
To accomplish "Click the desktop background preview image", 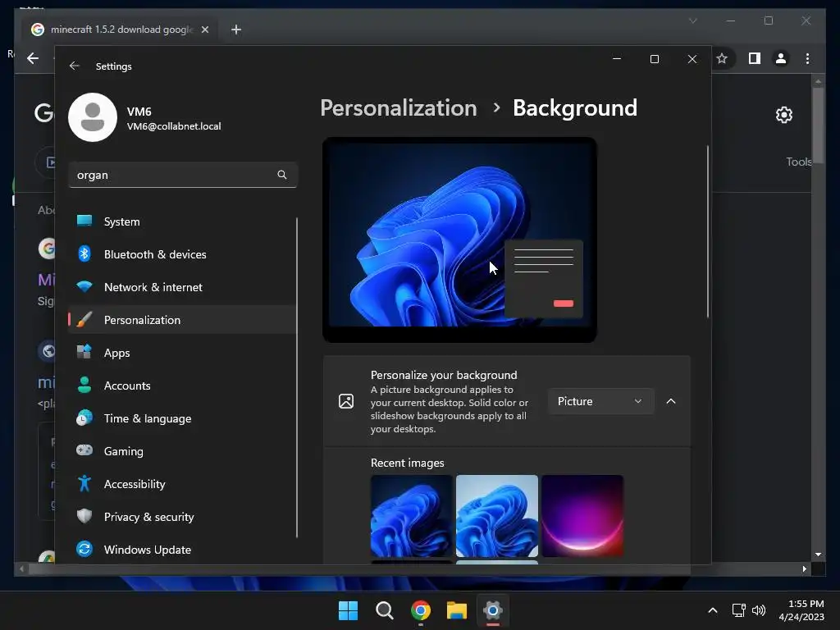I will 459,240.
